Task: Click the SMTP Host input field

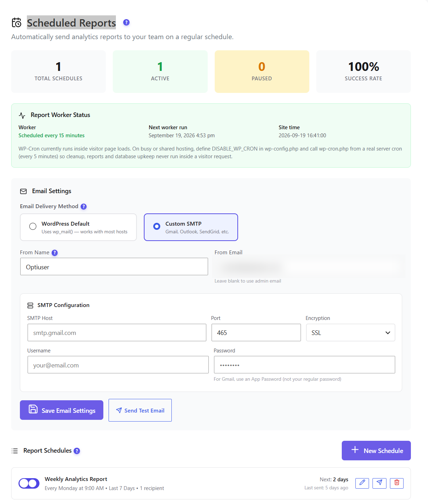Action: 117,333
